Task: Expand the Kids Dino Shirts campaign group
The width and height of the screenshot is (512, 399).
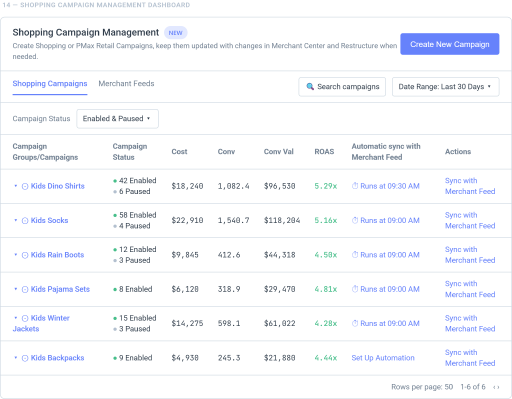Action: 15,186
